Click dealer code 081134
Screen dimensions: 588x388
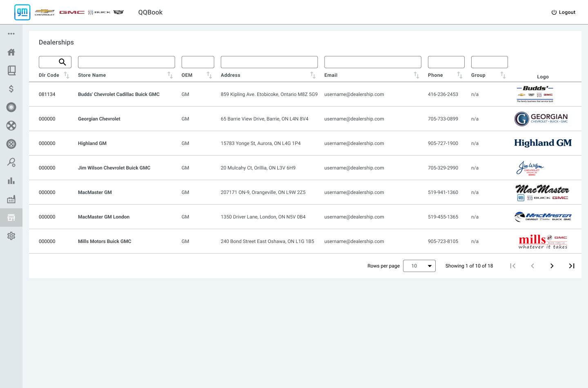coord(47,94)
